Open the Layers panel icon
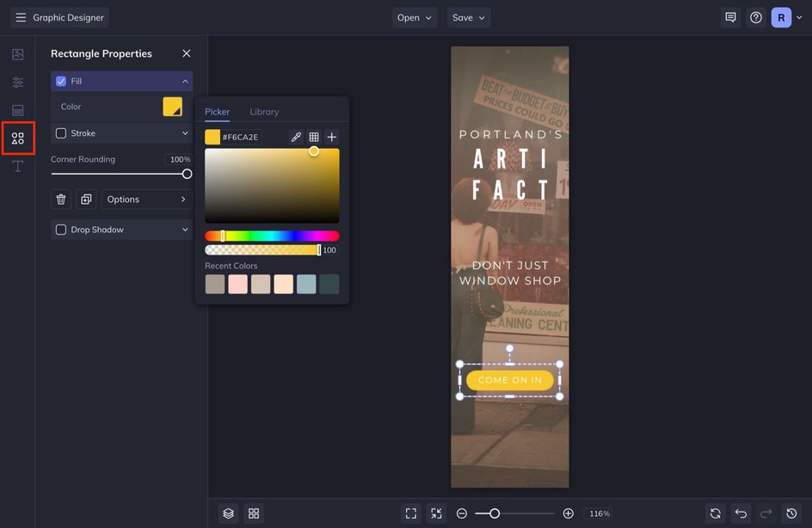 click(x=229, y=513)
